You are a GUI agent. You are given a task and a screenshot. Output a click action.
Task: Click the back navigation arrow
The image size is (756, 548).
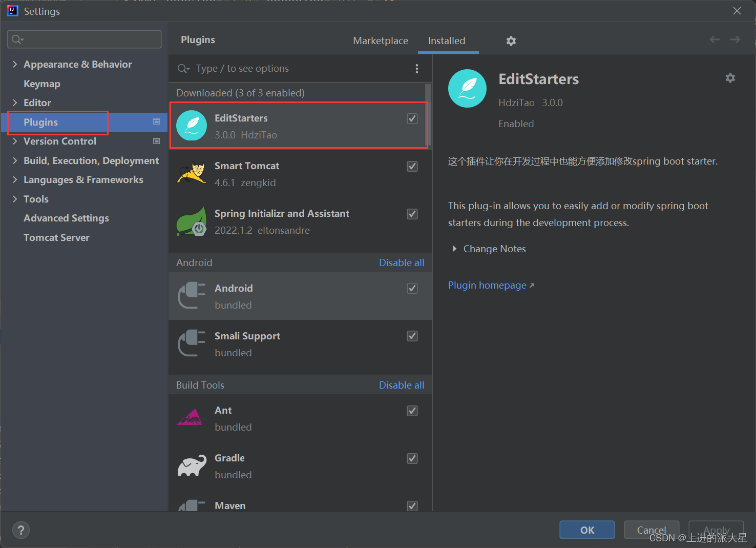coord(715,40)
